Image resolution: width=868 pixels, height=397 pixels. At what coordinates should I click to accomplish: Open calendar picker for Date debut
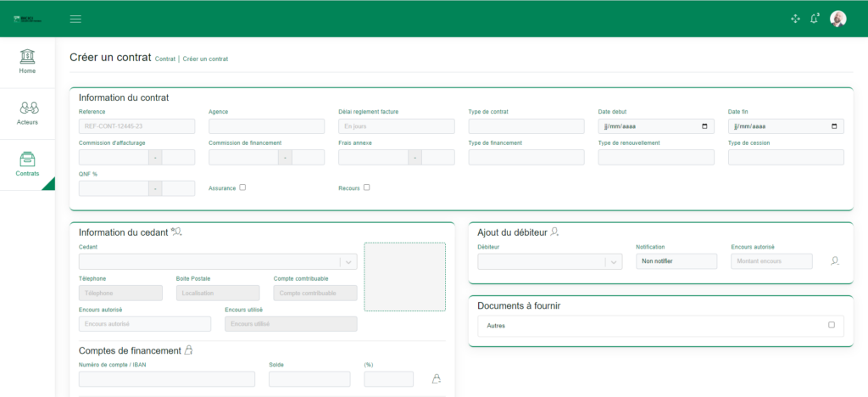tap(704, 126)
